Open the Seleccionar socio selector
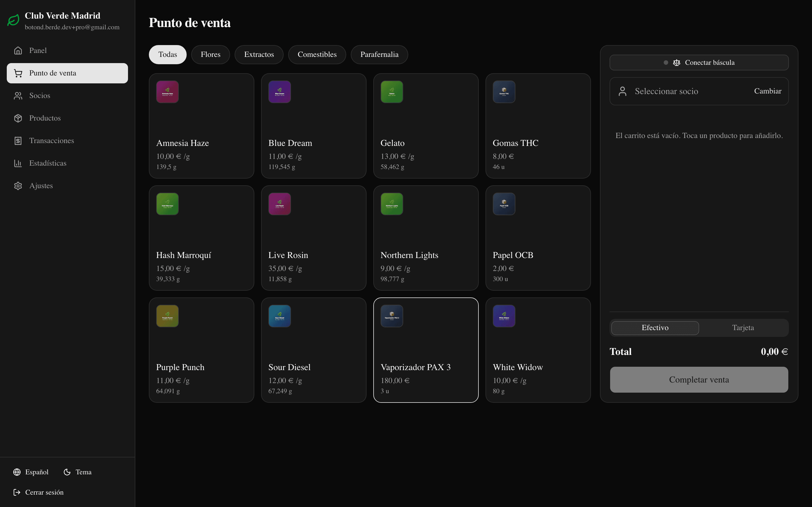812x507 pixels. click(699, 91)
